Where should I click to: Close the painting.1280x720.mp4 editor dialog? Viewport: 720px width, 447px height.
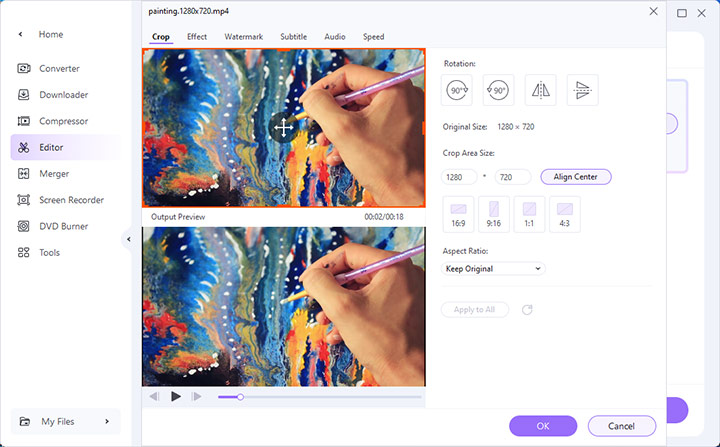click(x=653, y=11)
